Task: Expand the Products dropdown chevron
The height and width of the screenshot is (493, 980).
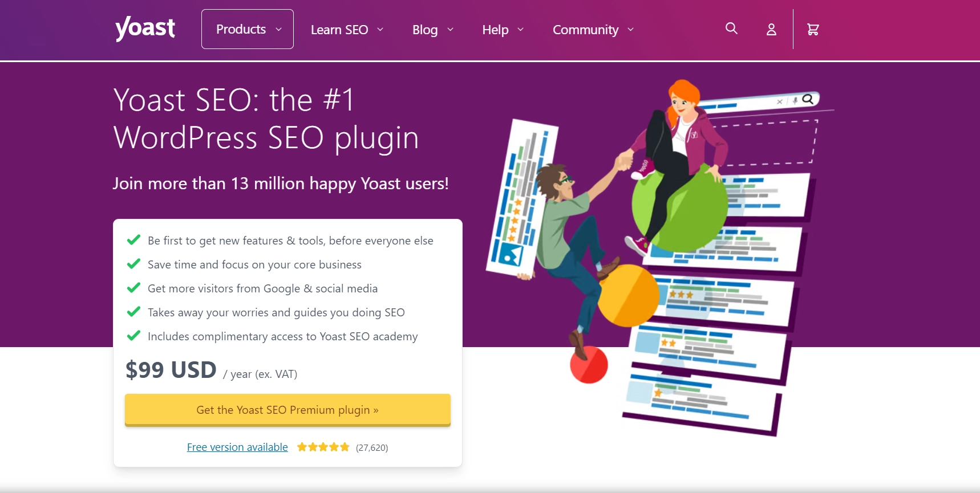Action: [x=278, y=30]
